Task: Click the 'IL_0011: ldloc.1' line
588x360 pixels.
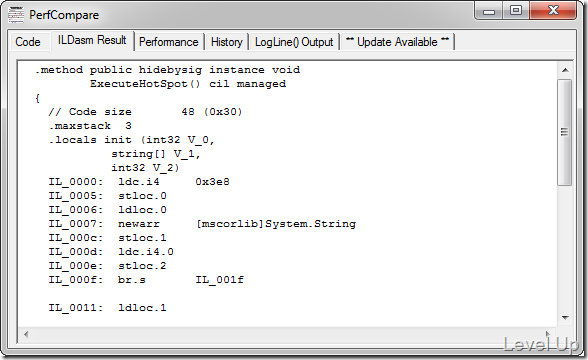Action: [108, 308]
